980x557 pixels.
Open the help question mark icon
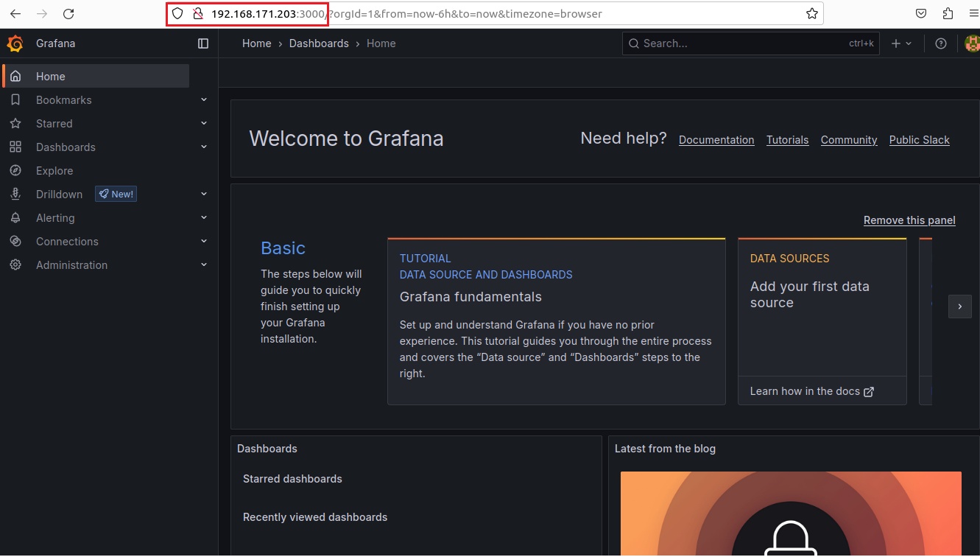(940, 43)
